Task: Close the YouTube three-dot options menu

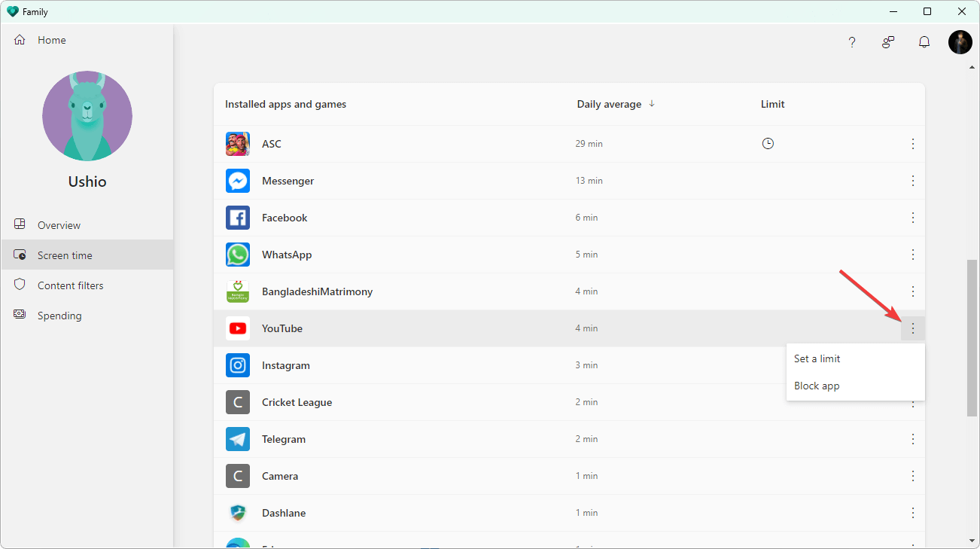Action: click(913, 328)
